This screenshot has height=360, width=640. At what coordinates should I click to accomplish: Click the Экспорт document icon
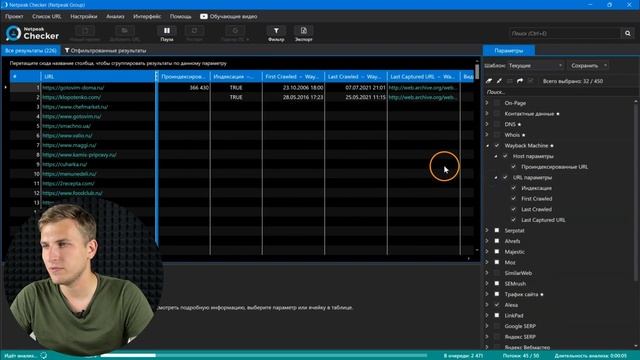[303, 31]
